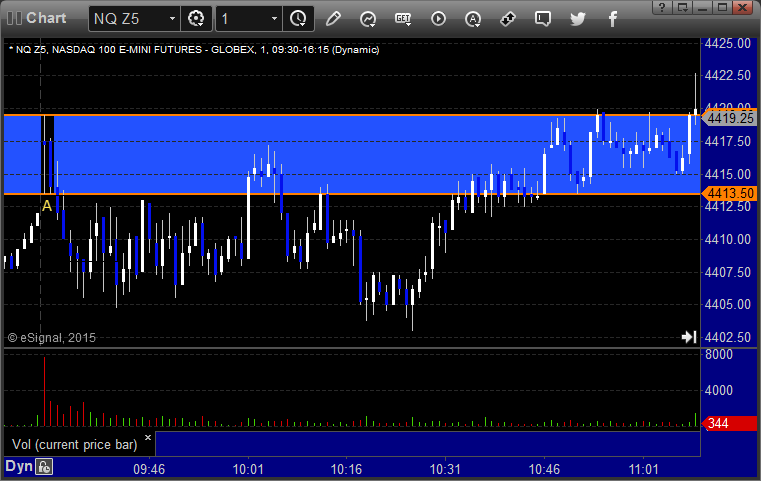Select the Vol (current price bar) label
Screen dimensions: 761x481
[75, 445]
